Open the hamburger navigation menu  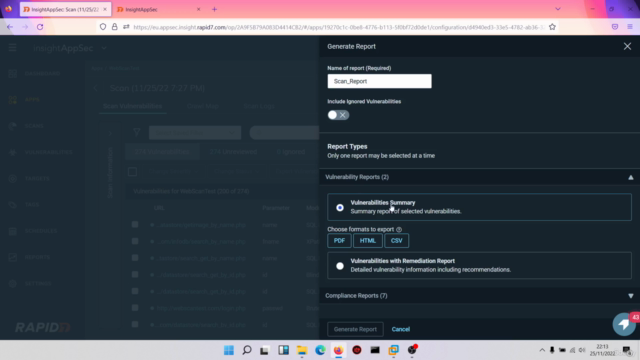pos(12,48)
